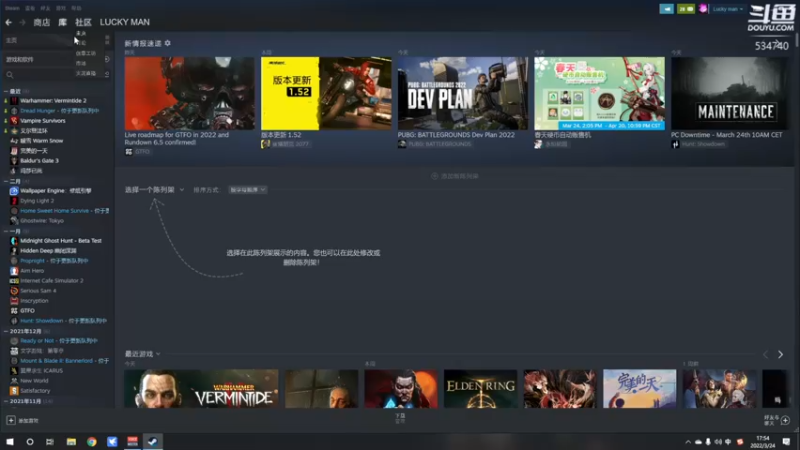Open Chrome from the taskbar

point(92,442)
